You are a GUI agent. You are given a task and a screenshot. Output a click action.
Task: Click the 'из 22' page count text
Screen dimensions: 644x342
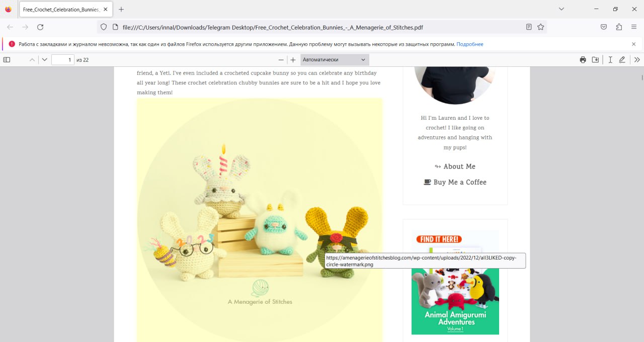83,60
